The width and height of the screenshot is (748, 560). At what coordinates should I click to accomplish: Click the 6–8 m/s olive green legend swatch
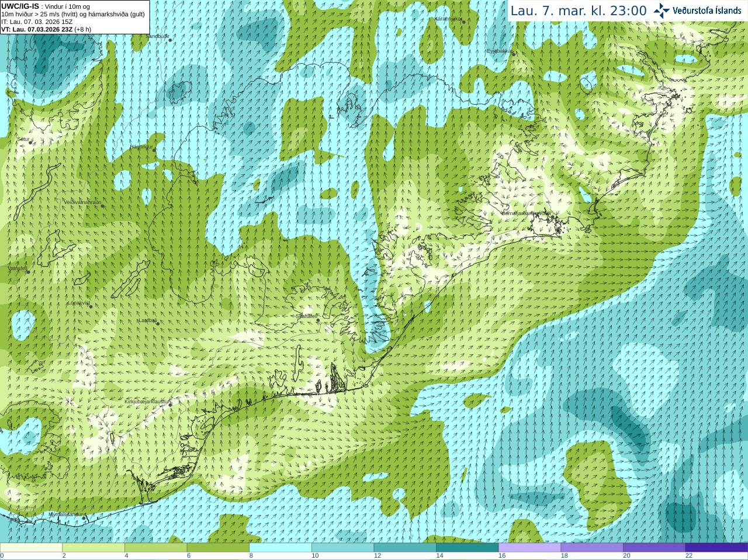218,548
